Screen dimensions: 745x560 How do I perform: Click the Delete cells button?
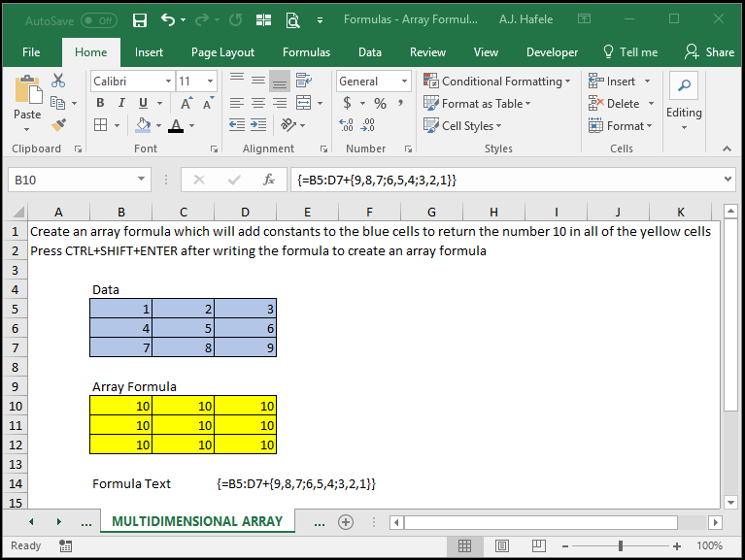pyautogui.click(x=614, y=104)
